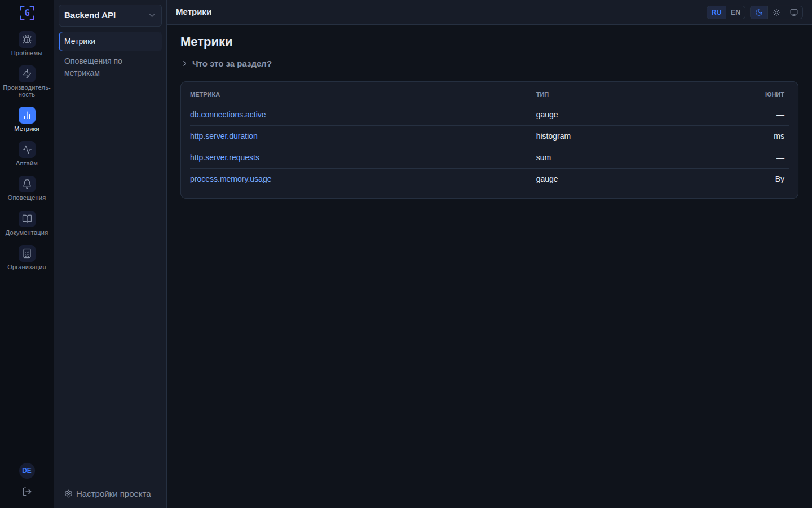Click 'histogram' type cell
812x508 pixels.
pos(553,136)
